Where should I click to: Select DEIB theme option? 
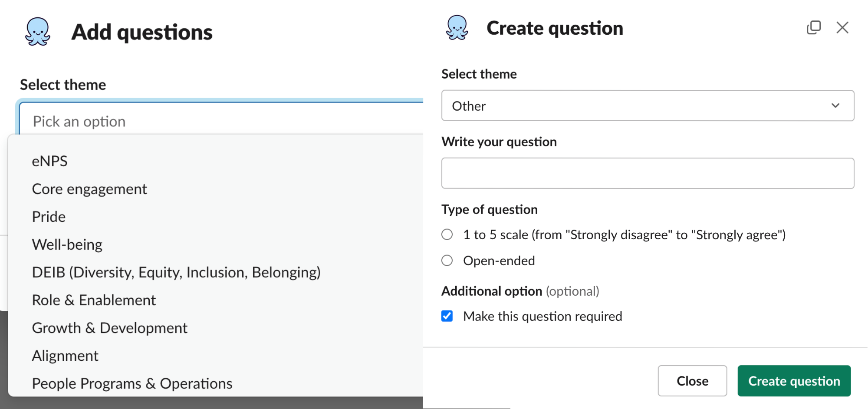coord(176,272)
